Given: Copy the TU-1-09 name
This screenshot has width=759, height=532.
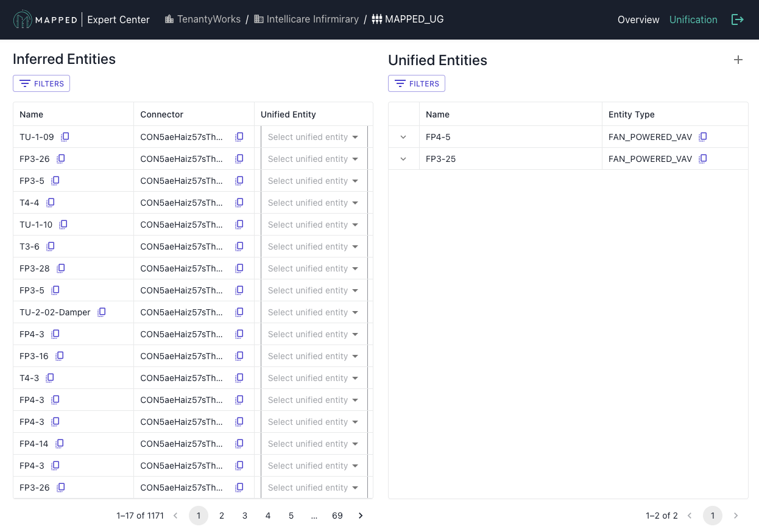Looking at the screenshot, I should tap(65, 137).
